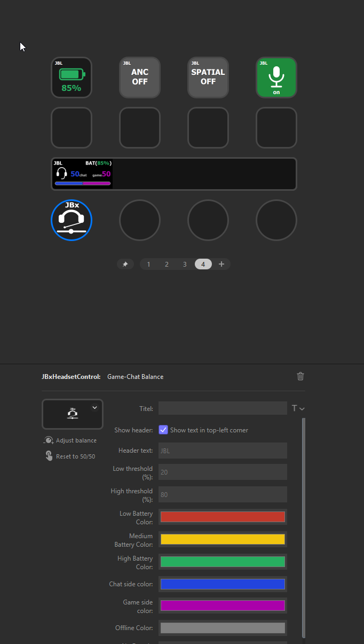364x644 pixels.
Task: Click the High threshold field
Action: pos(223,494)
